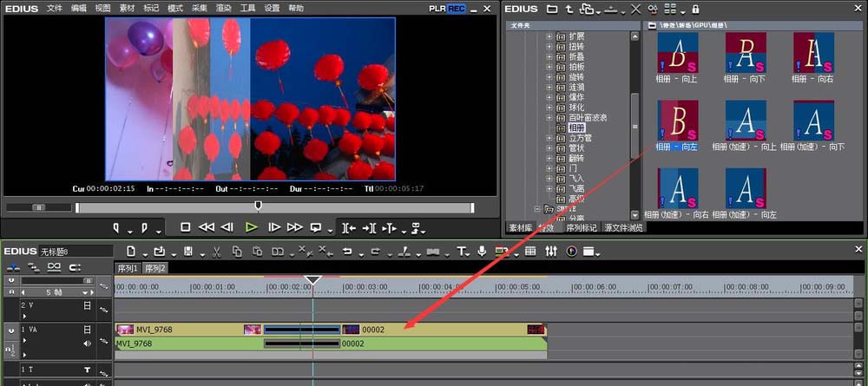Viewport: 868px width, 386px height.
Task: Jump to previous edit point
Action: coord(349,227)
